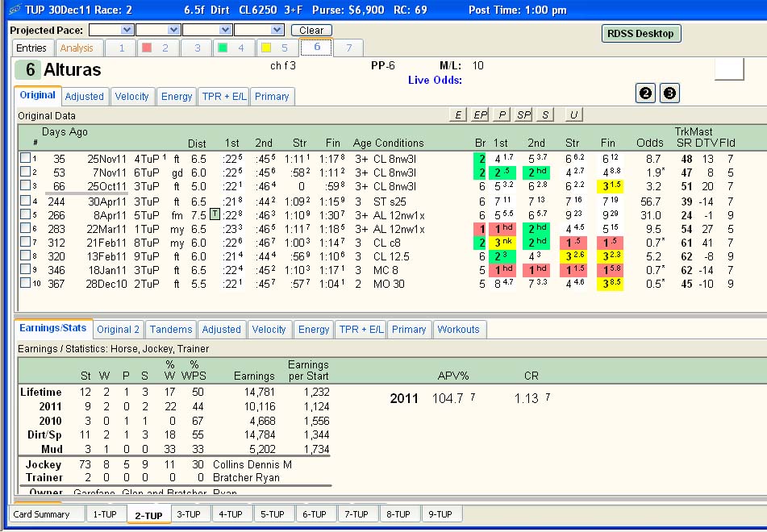Screen dimensions: 767x532
Task: Open the lower Energy tab
Action: click(x=314, y=329)
